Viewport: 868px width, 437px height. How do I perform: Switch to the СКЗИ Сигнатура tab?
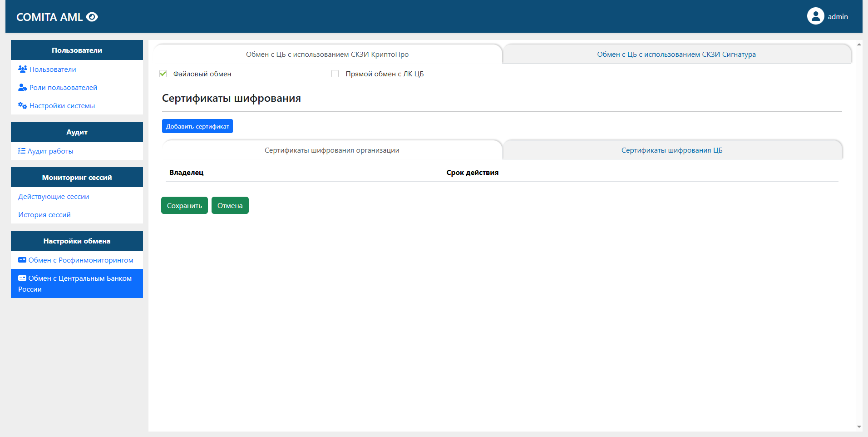tap(676, 55)
